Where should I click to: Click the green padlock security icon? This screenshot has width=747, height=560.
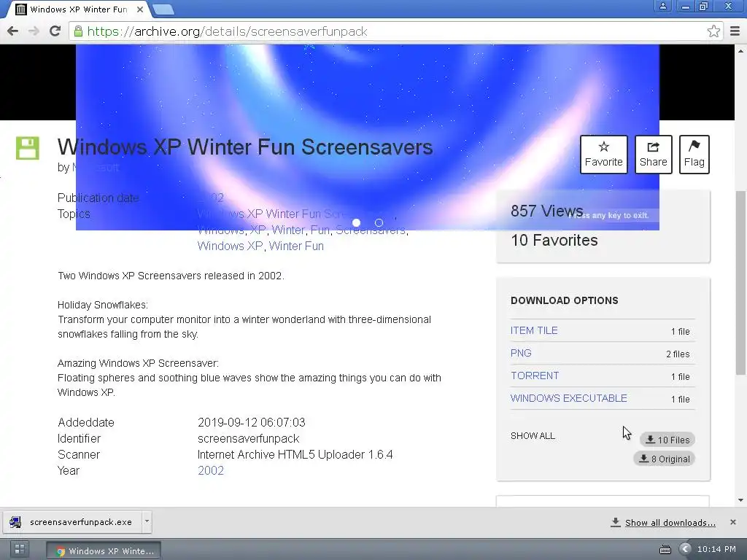tap(78, 31)
